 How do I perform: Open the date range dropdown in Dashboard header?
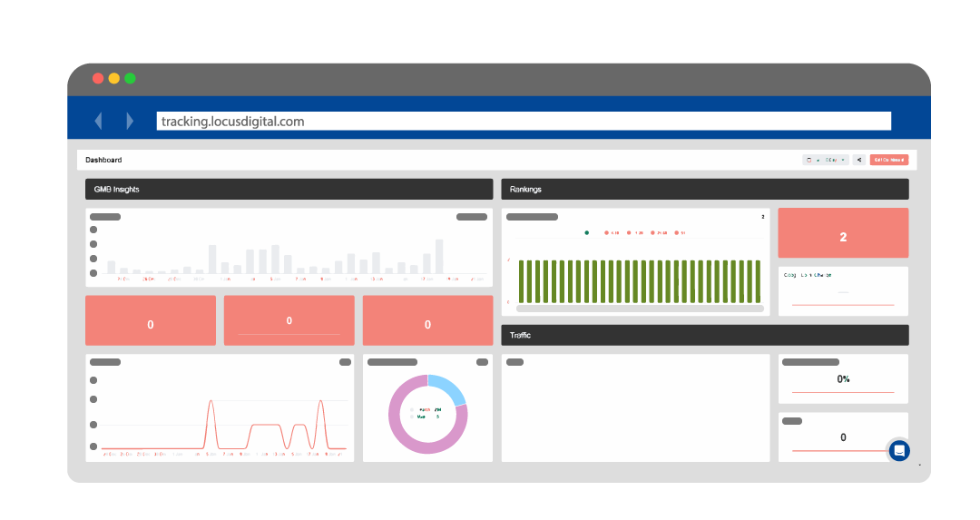pyautogui.click(x=826, y=160)
